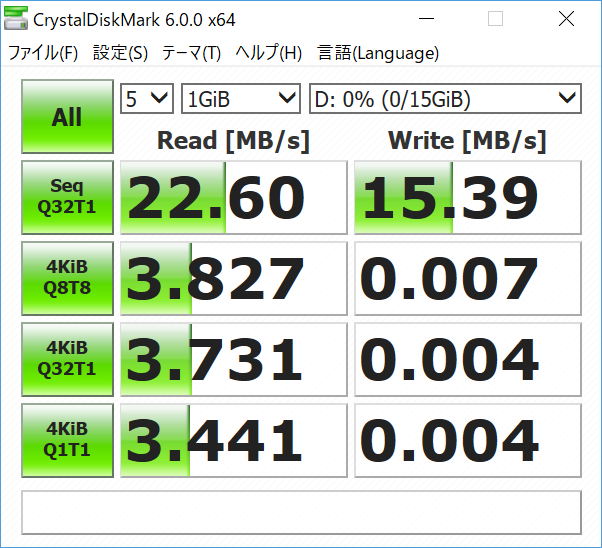Viewport: 602px width, 548px height.
Task: Open the ファイル(F) menu
Action: coord(43,53)
